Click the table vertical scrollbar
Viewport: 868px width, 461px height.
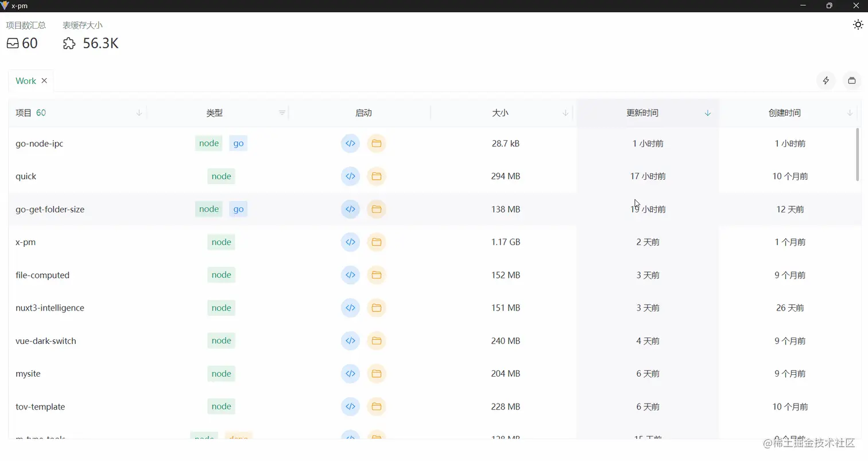pyautogui.click(x=858, y=154)
